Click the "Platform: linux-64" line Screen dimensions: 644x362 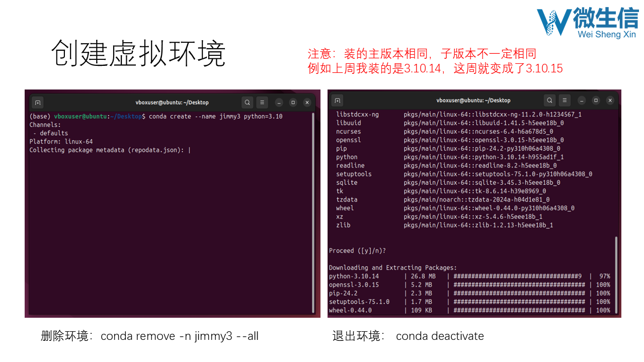point(61,142)
